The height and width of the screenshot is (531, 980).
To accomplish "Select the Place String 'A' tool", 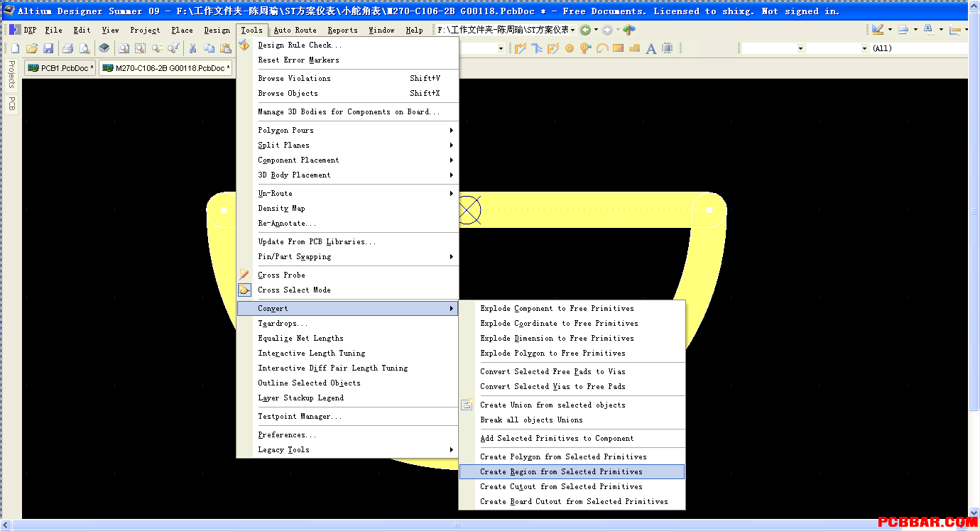I will tap(651, 48).
